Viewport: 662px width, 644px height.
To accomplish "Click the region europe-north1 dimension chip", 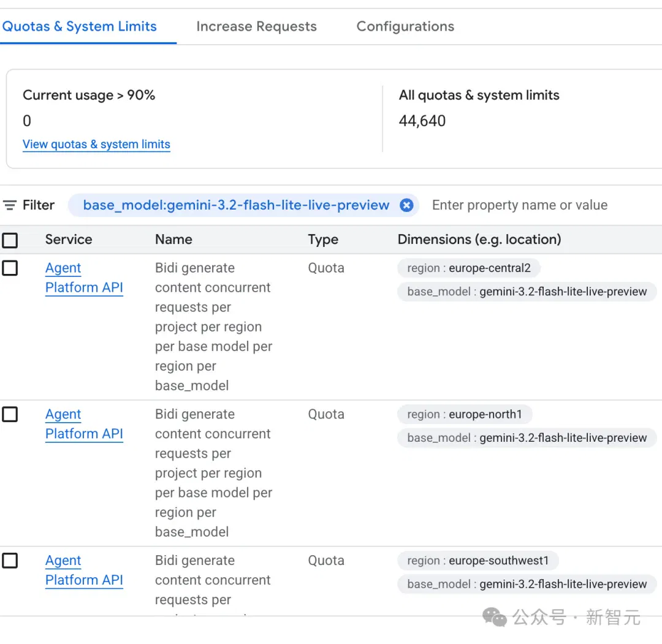I will [x=465, y=414].
